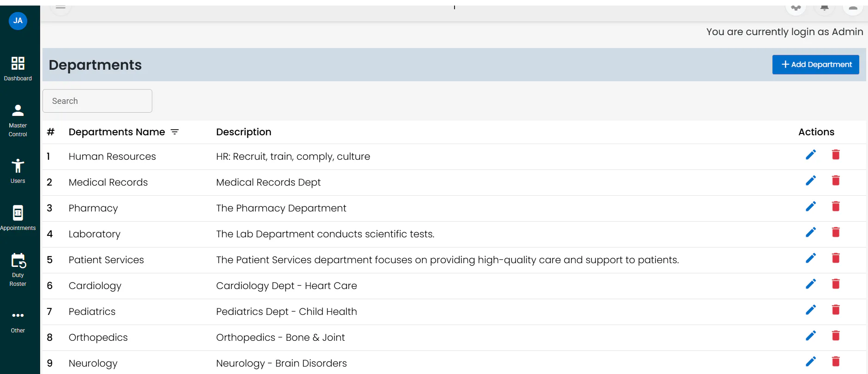Delete the Cardiology department row
The height and width of the screenshot is (374, 868).
coord(836,284)
